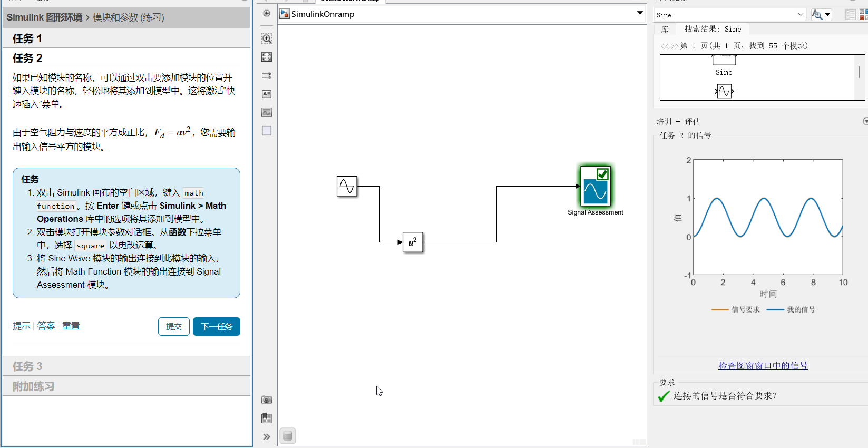Click the library search magnifier icon
The width and height of the screenshot is (868, 448).
click(x=816, y=15)
